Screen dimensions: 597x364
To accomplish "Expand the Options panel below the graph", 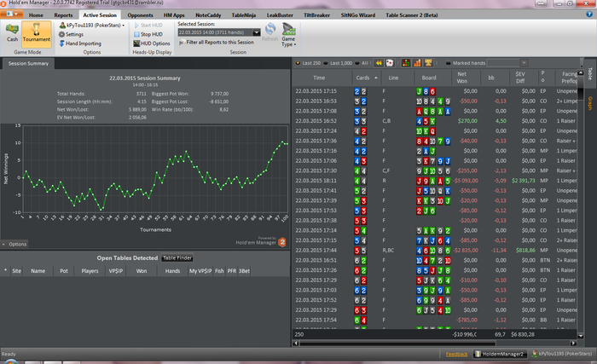I will tap(14, 245).
